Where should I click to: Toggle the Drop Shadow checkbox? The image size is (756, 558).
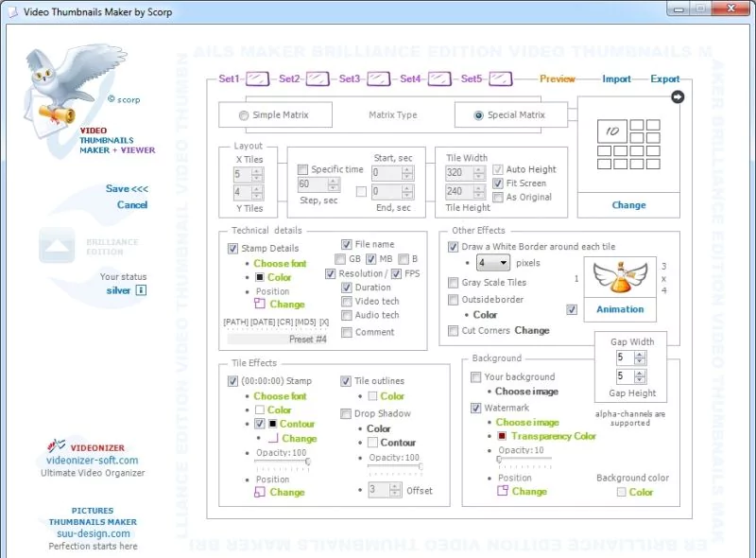pyautogui.click(x=346, y=413)
